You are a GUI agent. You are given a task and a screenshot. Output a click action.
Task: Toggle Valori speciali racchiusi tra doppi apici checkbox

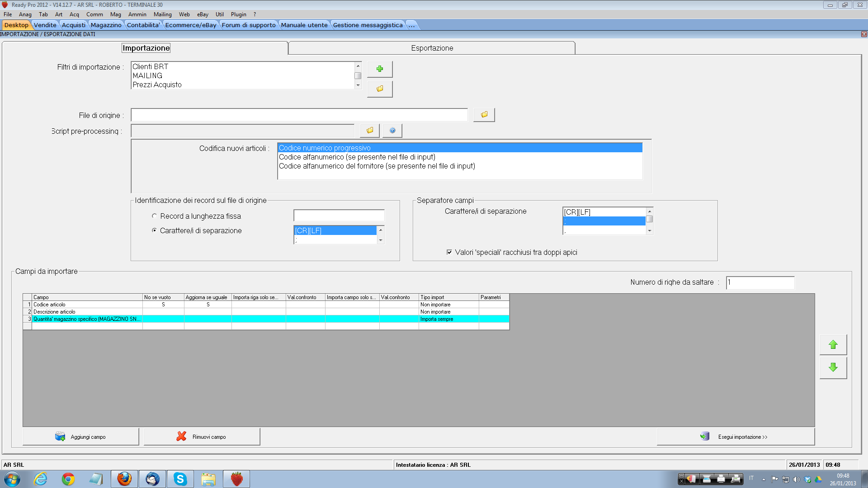point(449,252)
